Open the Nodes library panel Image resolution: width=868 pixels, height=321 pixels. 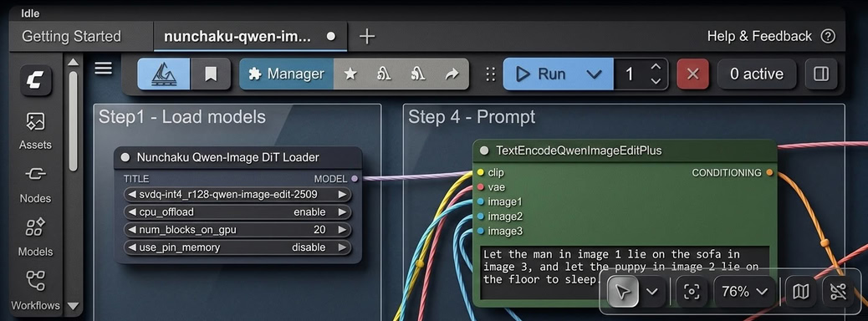click(x=35, y=185)
